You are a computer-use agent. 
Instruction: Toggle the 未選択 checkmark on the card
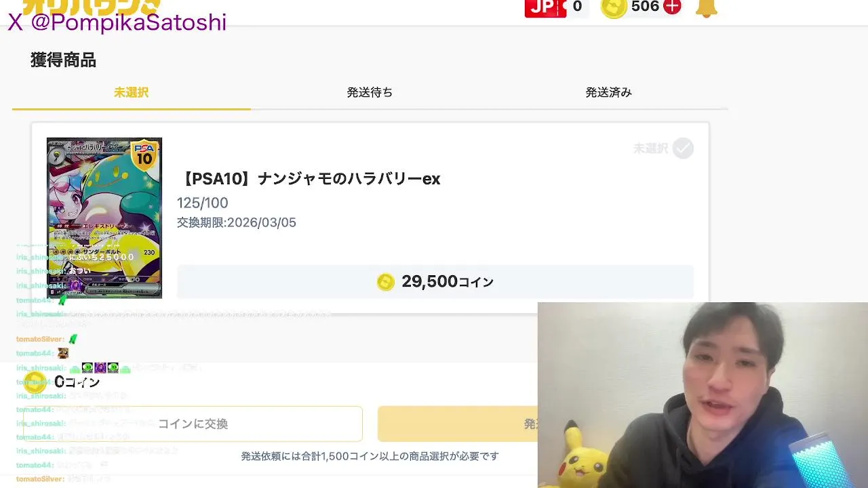tap(683, 148)
